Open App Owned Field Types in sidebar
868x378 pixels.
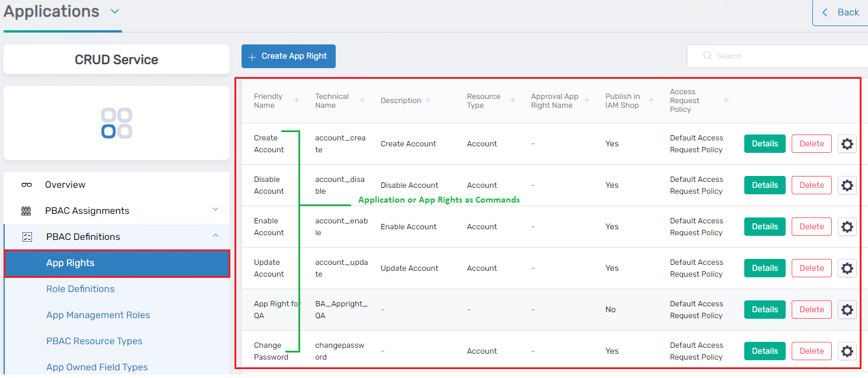click(97, 367)
